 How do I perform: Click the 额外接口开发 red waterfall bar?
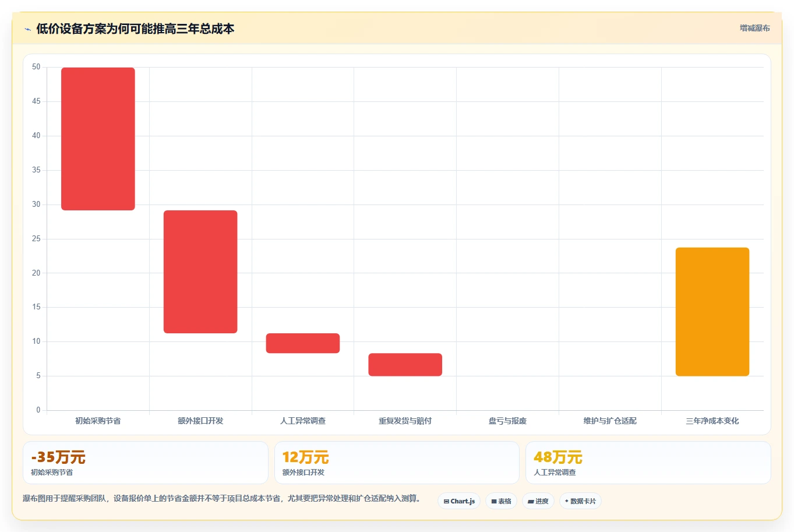(200, 272)
